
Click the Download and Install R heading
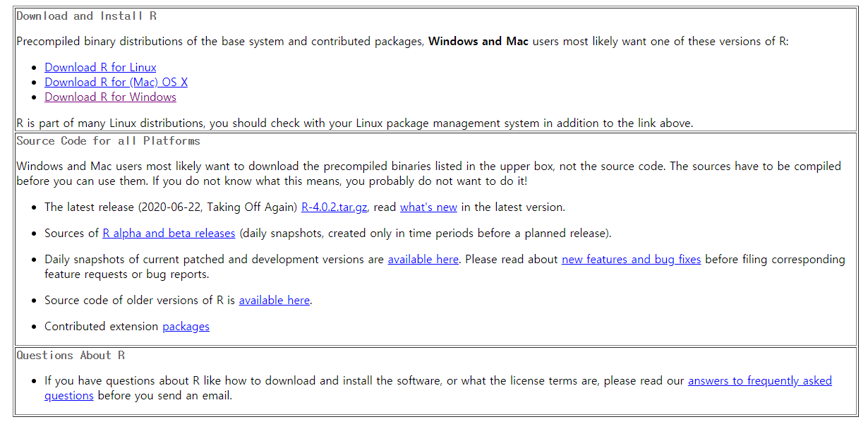point(86,16)
